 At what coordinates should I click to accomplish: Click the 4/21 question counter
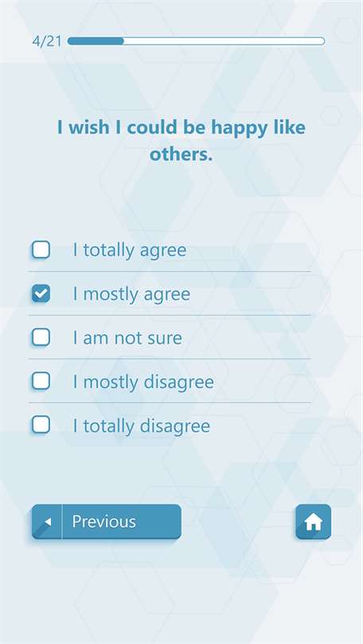pyautogui.click(x=47, y=41)
